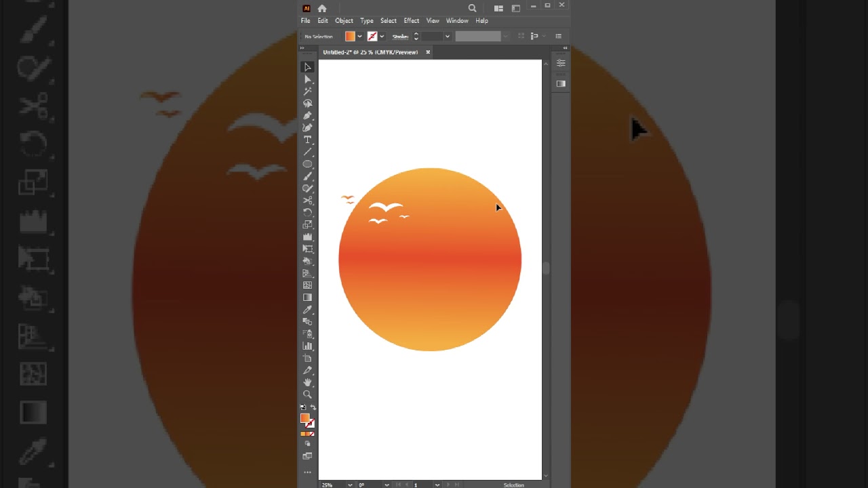The image size is (868, 488).
Task: Open the Properties panel icon
Action: (561, 63)
